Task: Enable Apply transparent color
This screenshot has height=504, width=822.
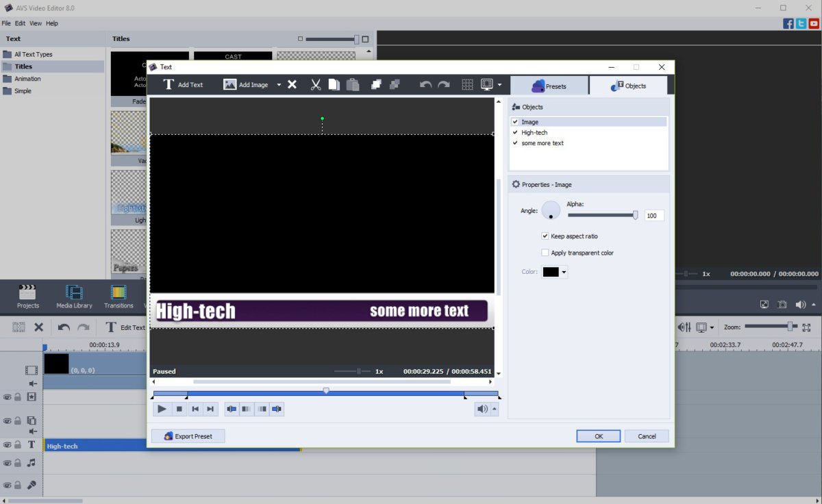Action: pos(545,253)
